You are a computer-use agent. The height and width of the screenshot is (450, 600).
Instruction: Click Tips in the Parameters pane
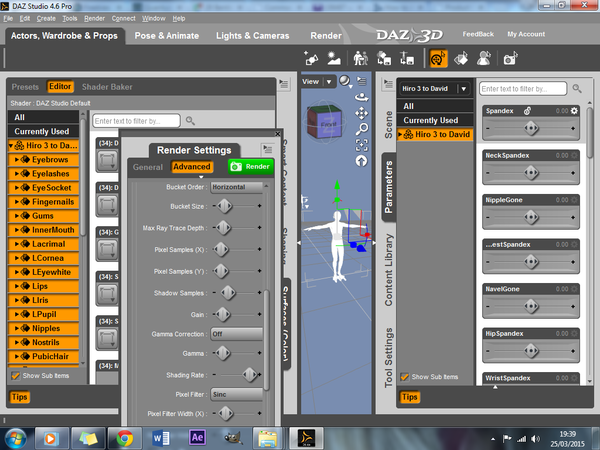coord(409,397)
